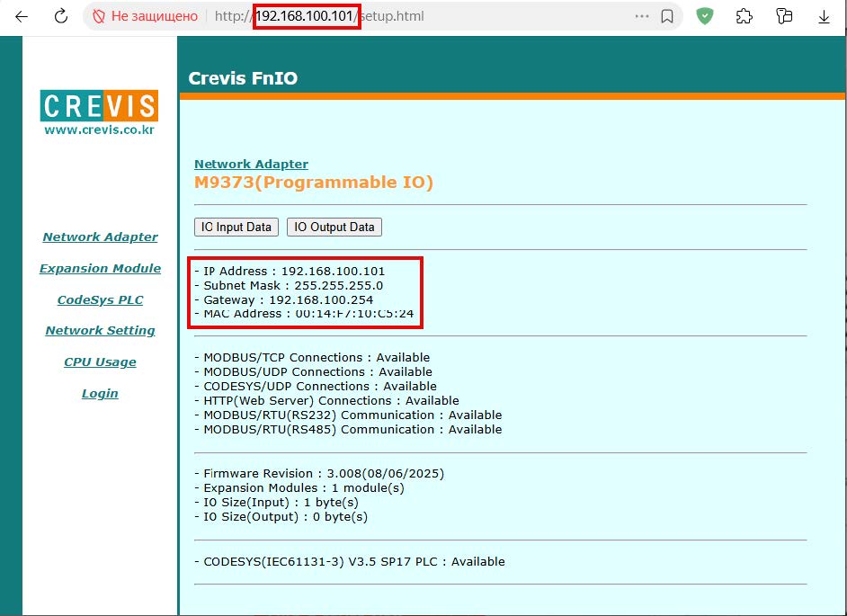Bookmark this page
Image resolution: width=847 pixels, height=616 pixels.
coord(667,17)
